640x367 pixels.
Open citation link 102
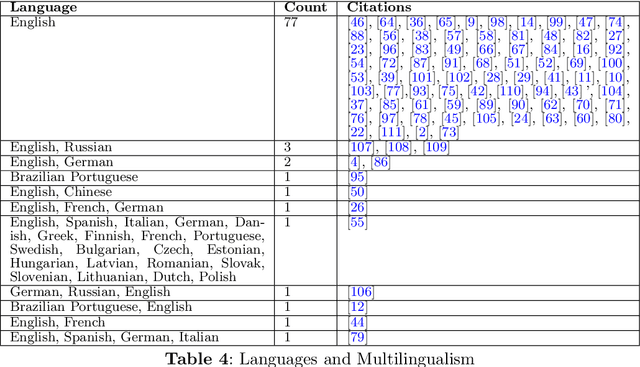click(459, 77)
